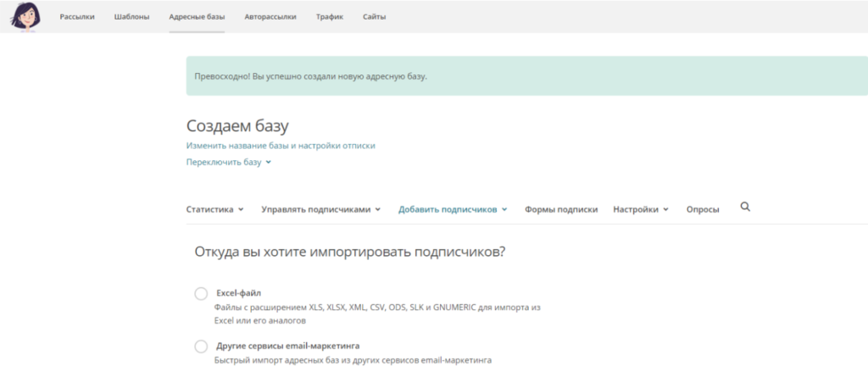This screenshot has width=868, height=377.
Task: Navigate to Авторассылки
Action: tap(270, 17)
